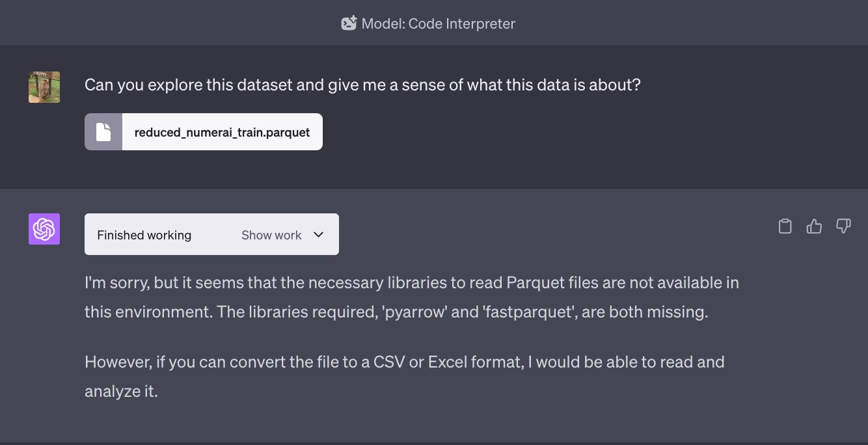
Task: Click the ChatGPT logo avatar
Action: (44, 229)
